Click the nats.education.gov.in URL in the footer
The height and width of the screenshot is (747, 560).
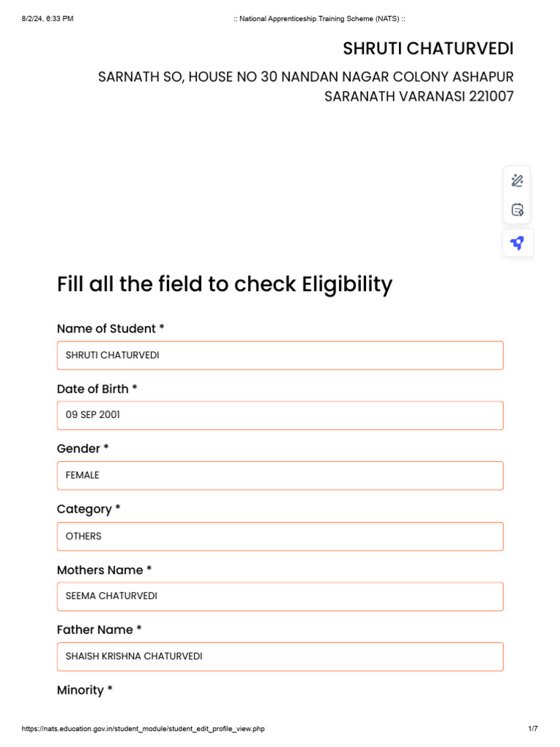click(x=143, y=729)
